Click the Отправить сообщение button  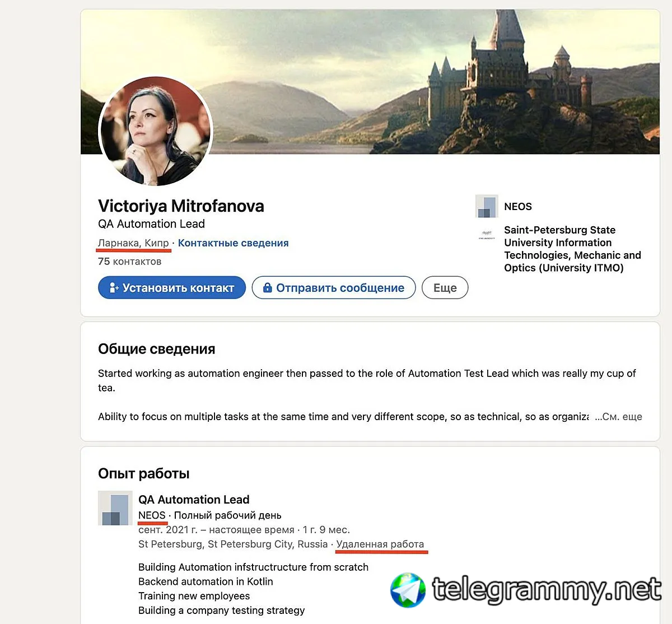334,287
